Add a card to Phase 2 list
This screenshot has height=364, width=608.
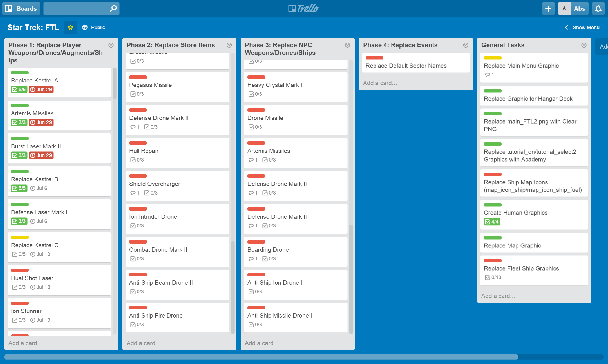144,343
